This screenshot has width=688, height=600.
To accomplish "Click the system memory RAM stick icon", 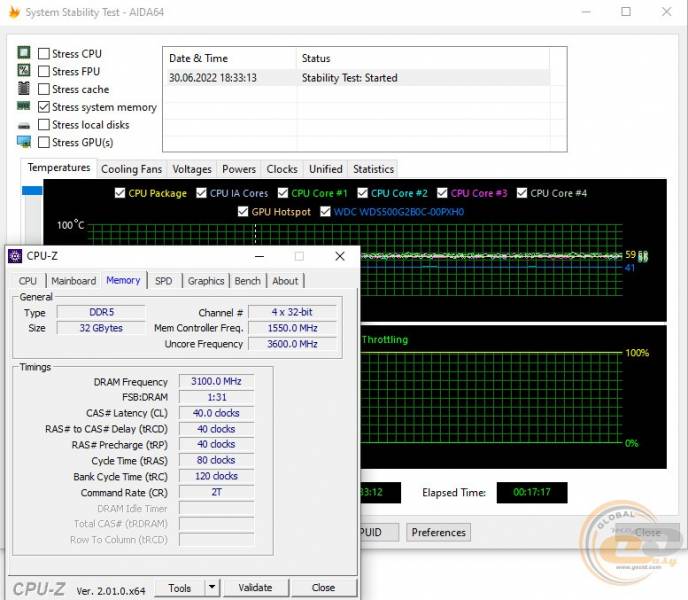I will (24, 106).
